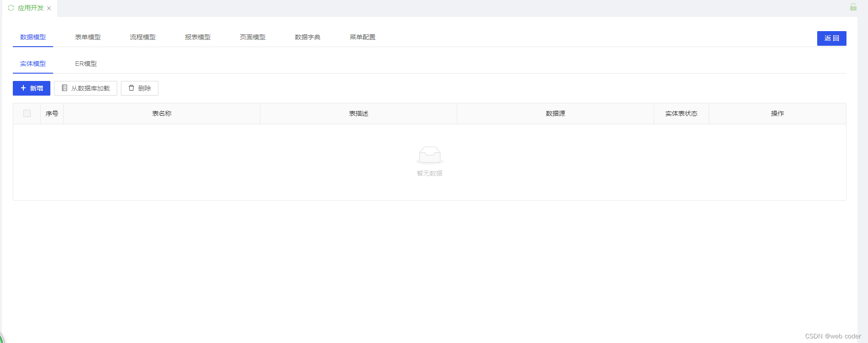Click the 序号 column header
This screenshot has width=868, height=343.
click(x=52, y=113)
